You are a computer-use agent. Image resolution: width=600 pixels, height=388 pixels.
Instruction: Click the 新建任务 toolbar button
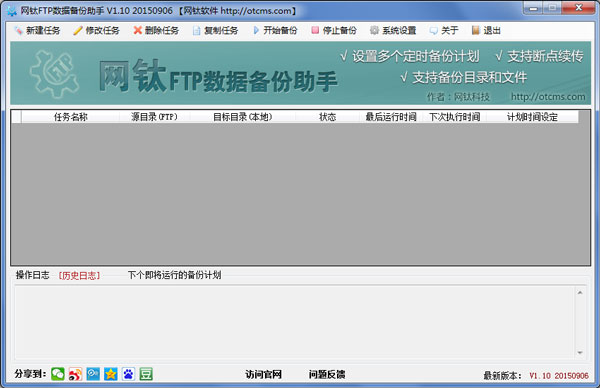pos(38,30)
